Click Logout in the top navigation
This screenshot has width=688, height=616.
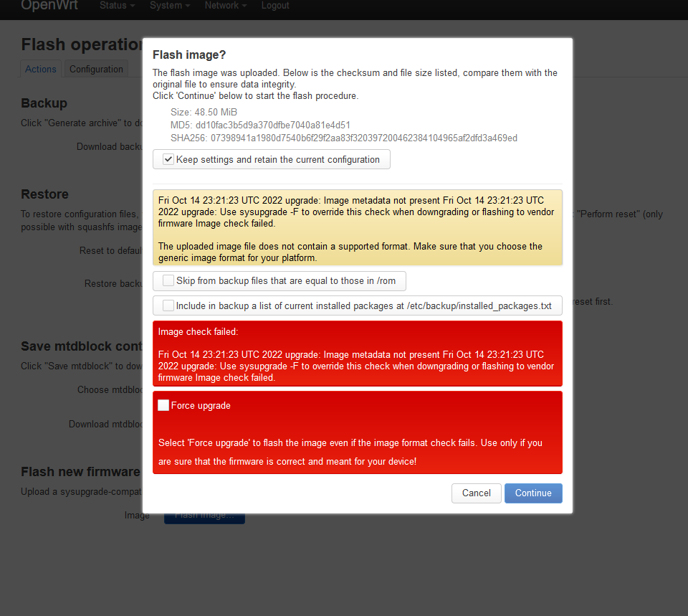pyautogui.click(x=275, y=6)
